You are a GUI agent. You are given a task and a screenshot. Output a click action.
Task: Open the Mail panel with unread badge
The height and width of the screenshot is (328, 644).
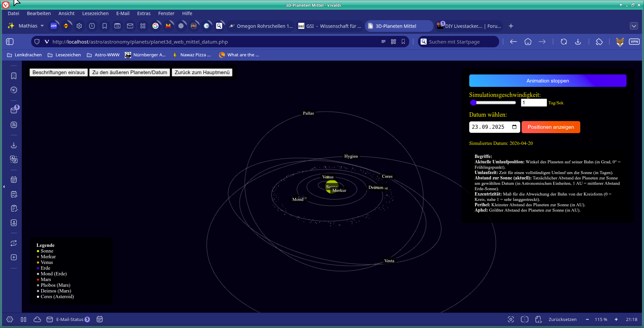14,110
